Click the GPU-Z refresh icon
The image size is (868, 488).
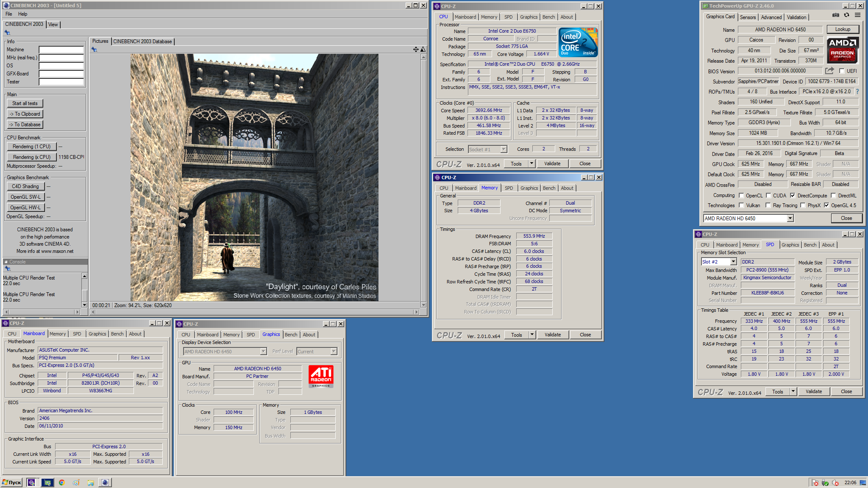pyautogui.click(x=846, y=15)
